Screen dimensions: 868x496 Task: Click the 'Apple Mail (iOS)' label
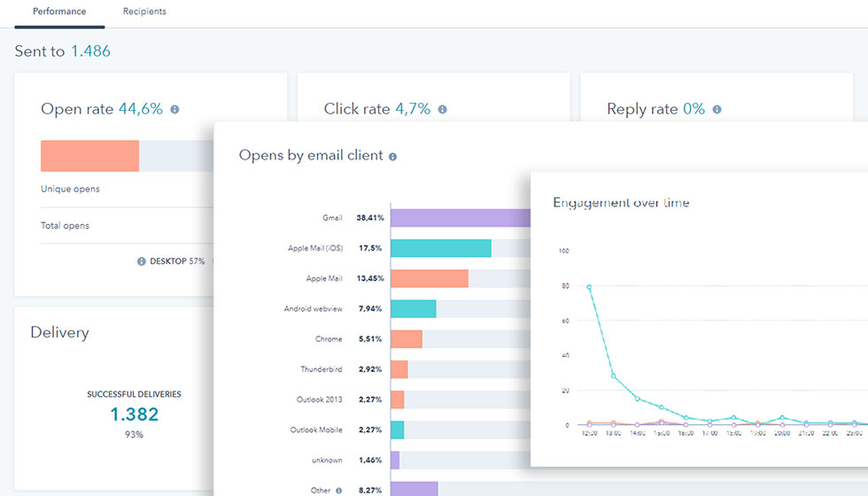click(x=315, y=248)
